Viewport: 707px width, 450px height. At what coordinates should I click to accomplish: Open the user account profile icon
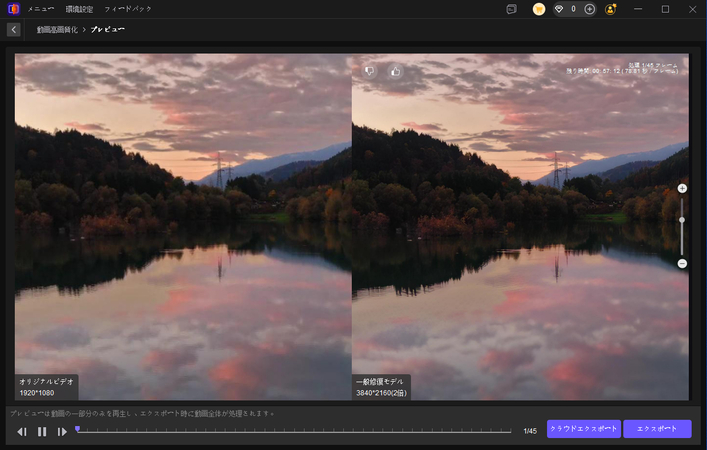click(611, 9)
